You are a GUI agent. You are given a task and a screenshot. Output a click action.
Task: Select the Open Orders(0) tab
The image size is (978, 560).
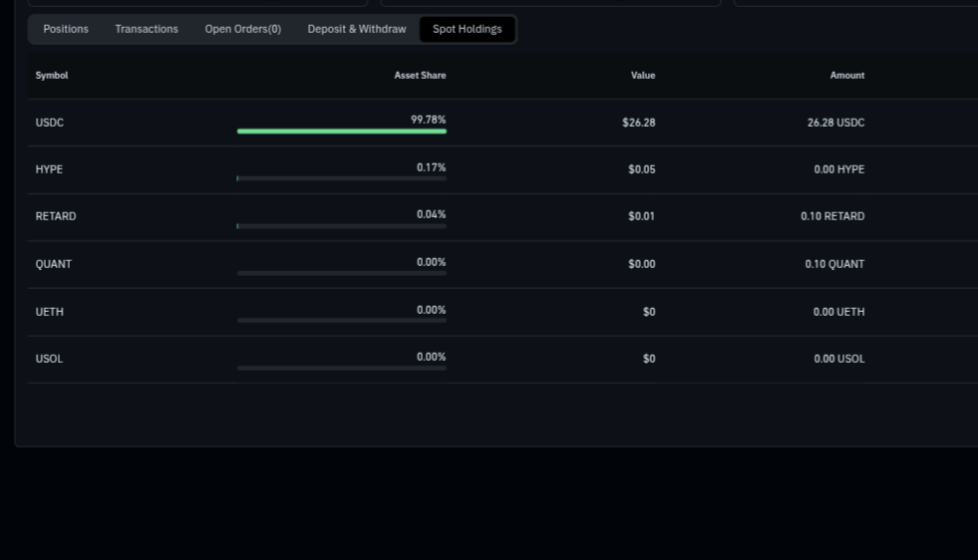(242, 29)
